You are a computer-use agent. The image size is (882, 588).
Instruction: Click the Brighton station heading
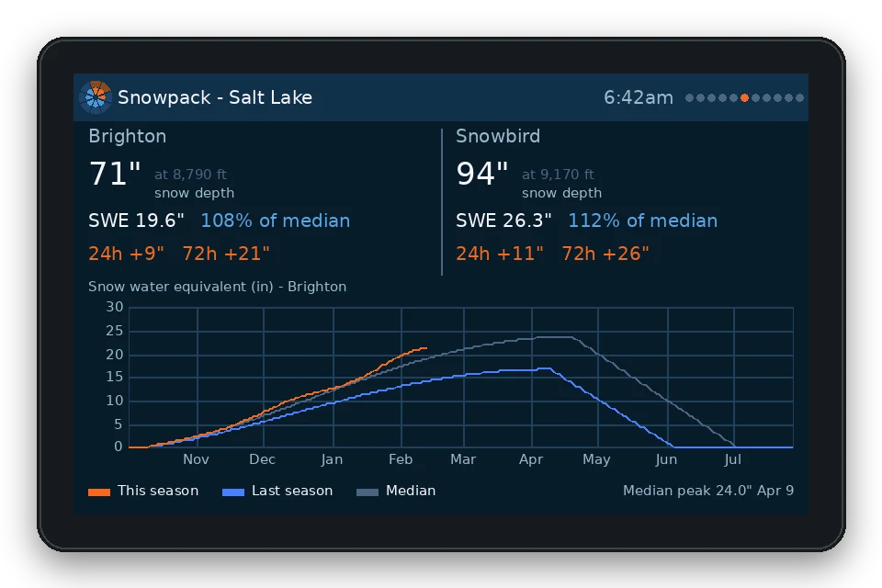pyautogui.click(x=127, y=136)
